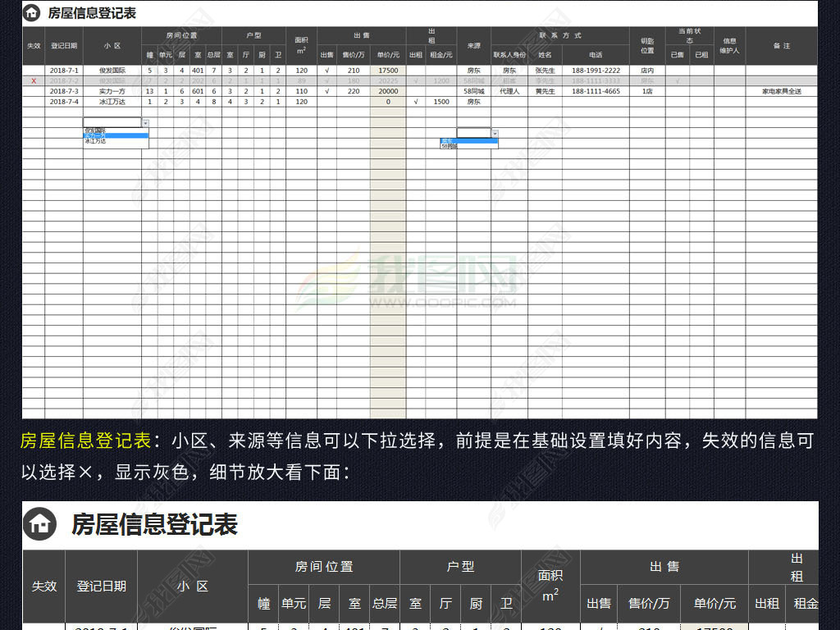This screenshot has width=840, height=630.
Task: Toggle the 出售 checkmark for 实力一方 row
Action: point(326,91)
